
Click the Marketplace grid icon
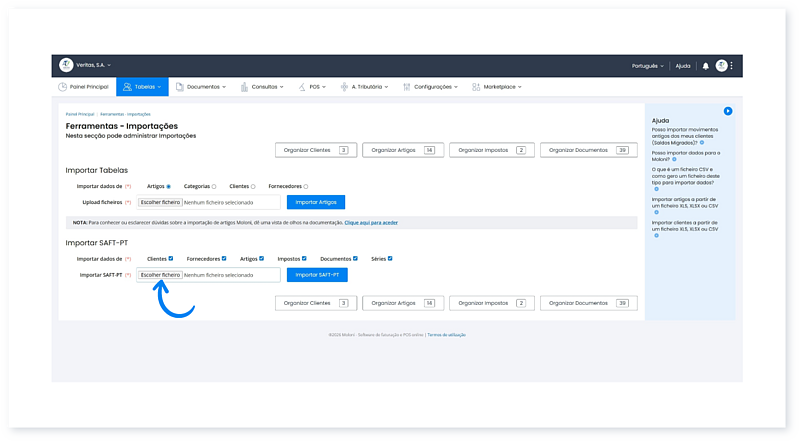point(477,87)
